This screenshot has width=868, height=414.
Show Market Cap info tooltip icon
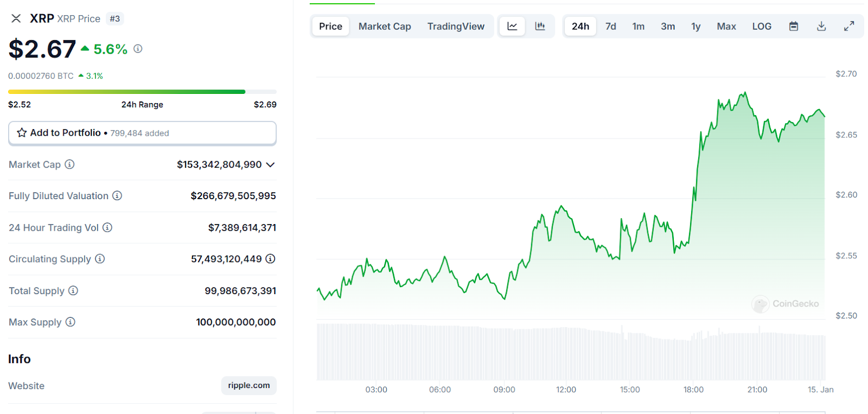(x=69, y=164)
